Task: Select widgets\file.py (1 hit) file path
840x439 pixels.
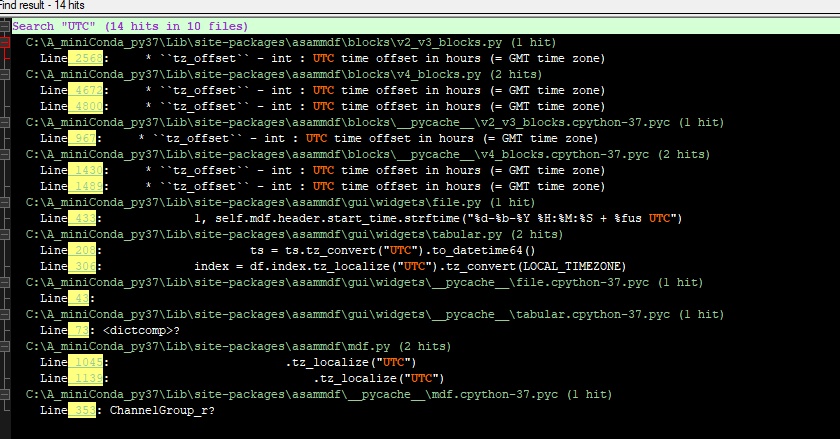Action: coord(281,203)
